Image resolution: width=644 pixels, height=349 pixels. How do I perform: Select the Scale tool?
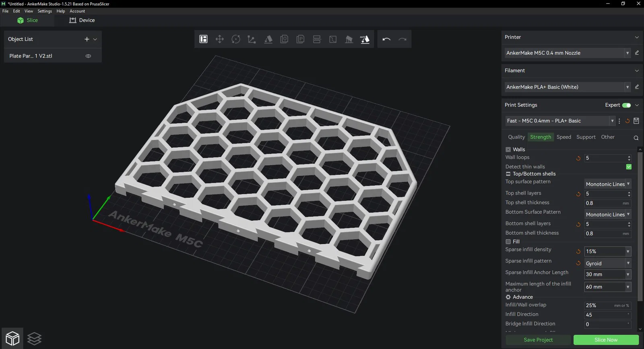tap(252, 39)
